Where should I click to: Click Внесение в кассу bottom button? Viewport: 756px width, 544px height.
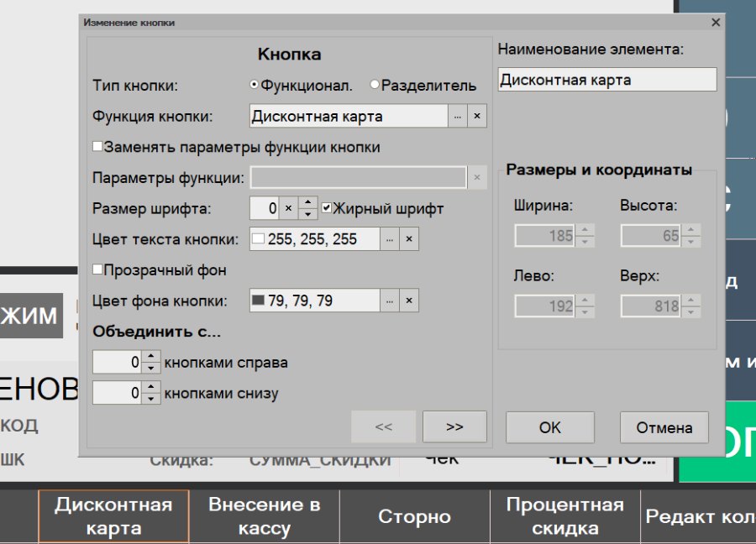(265, 516)
